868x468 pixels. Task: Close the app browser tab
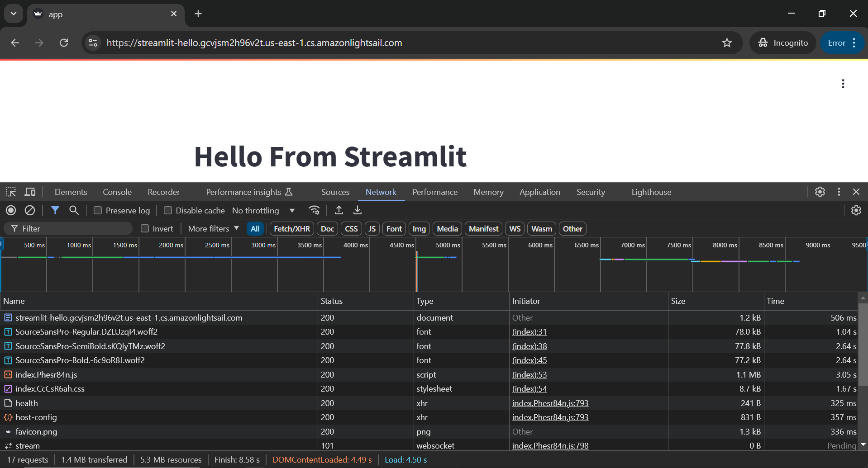(174, 14)
